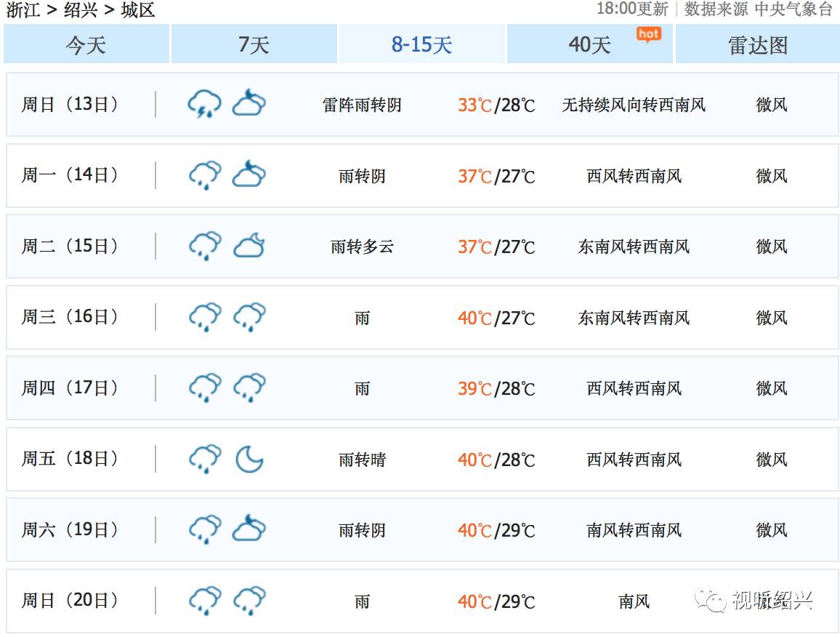Viewport: 840px width, 637px height.
Task: Switch to the 今天 tab
Action: click(86, 44)
